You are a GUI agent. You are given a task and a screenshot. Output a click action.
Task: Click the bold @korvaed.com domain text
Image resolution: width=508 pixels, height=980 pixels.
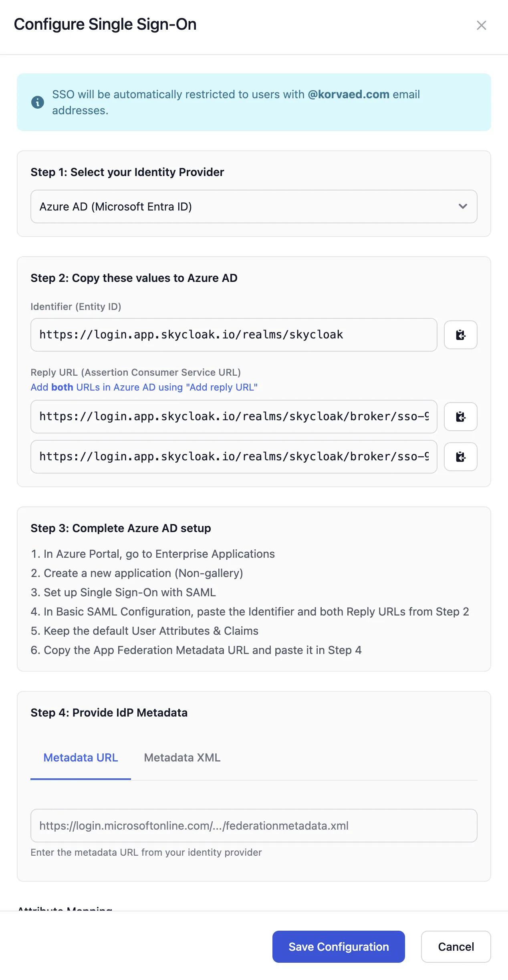(x=348, y=94)
